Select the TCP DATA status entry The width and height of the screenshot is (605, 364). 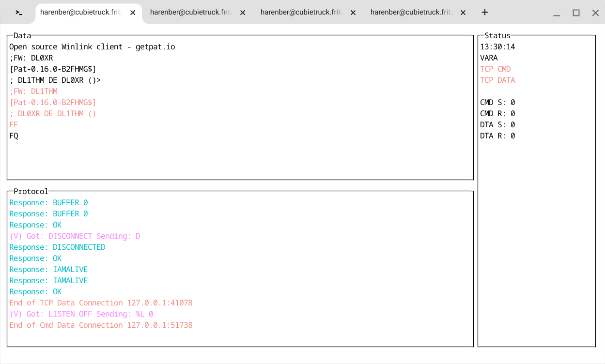(497, 80)
